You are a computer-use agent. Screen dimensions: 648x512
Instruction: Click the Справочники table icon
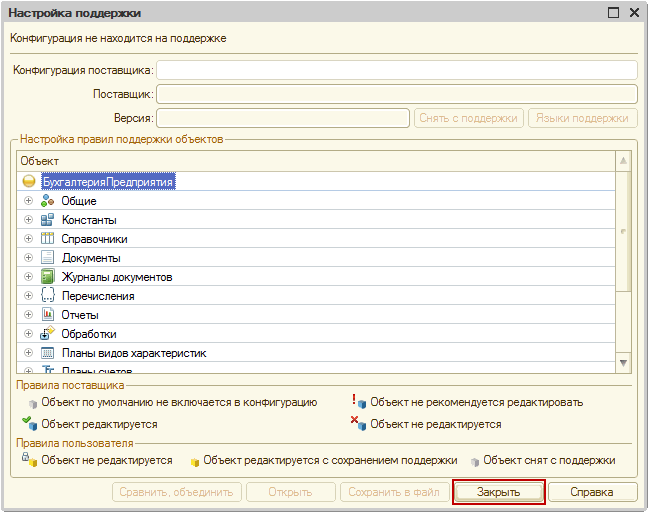click(47, 239)
